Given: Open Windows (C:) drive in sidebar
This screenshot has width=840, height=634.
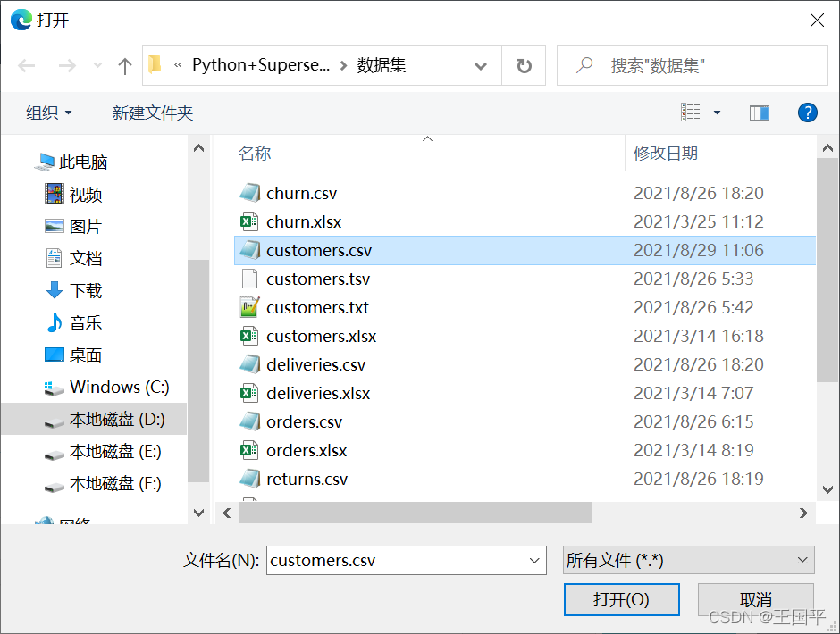Looking at the screenshot, I should point(118,388).
